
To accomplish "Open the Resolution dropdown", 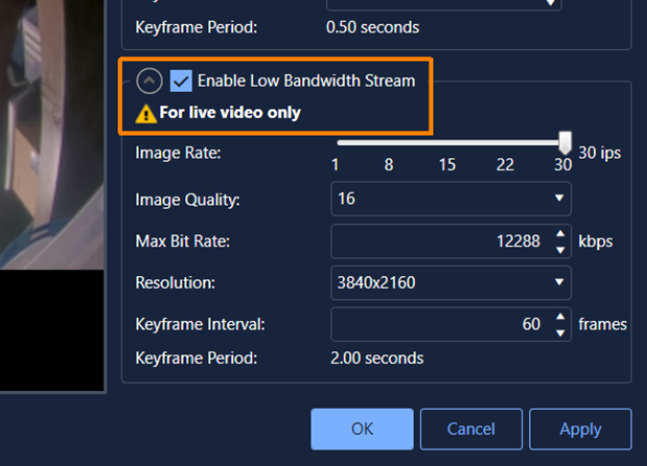I will [x=451, y=283].
